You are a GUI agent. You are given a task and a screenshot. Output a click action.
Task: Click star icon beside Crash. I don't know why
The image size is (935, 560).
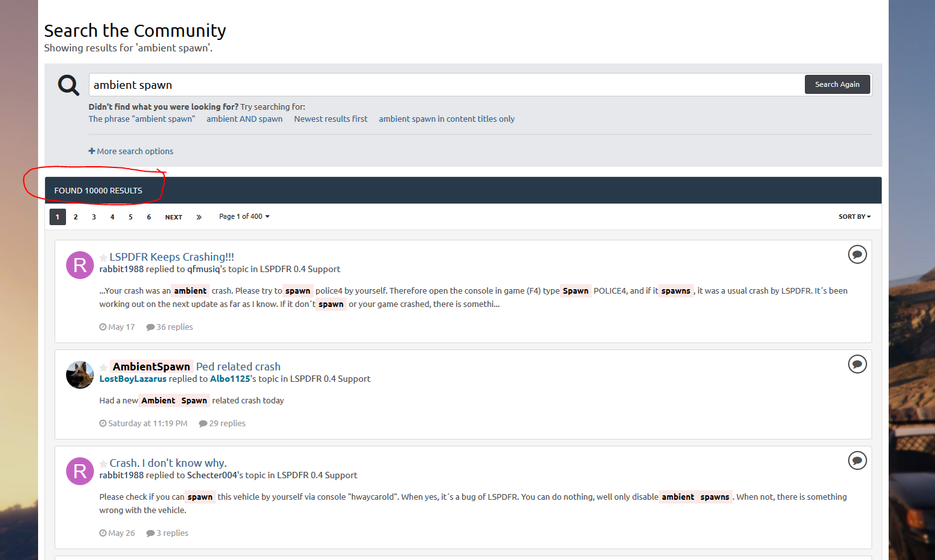(x=103, y=464)
